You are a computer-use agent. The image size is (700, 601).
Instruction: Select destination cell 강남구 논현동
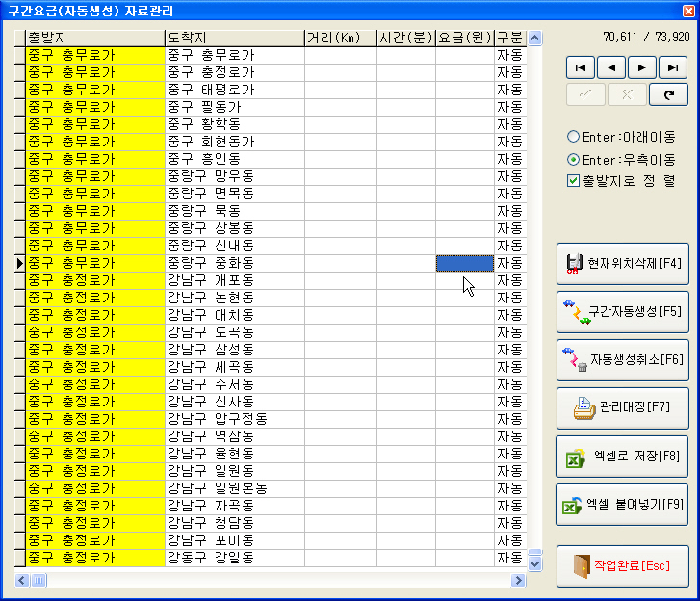click(x=235, y=298)
